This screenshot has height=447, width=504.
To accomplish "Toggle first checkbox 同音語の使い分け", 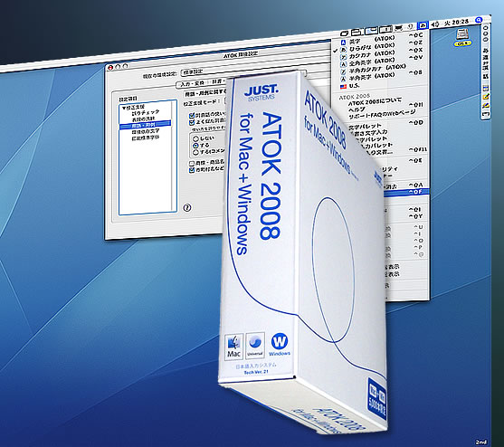I will 192,115.
